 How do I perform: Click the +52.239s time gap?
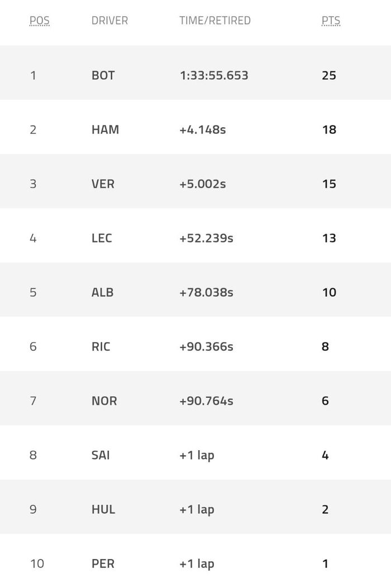pos(206,238)
